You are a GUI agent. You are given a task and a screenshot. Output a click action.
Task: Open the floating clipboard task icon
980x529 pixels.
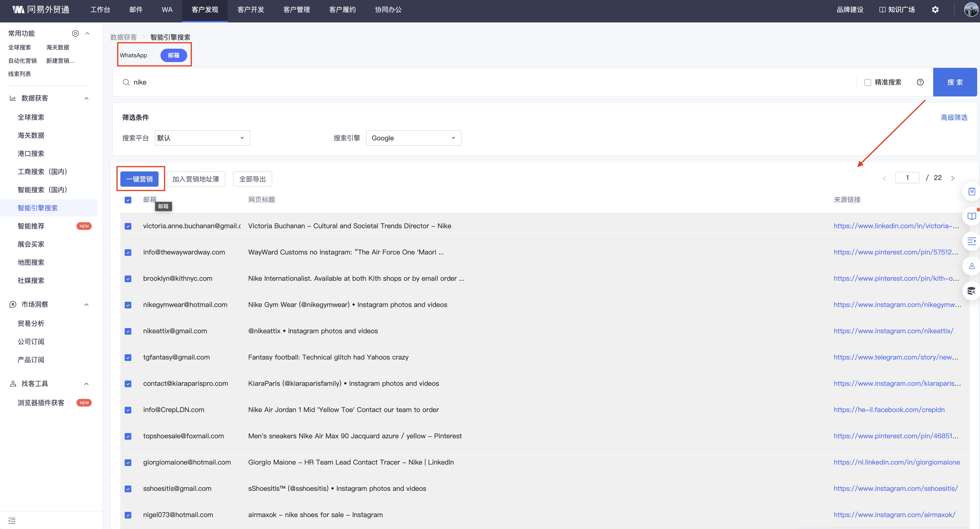971,191
